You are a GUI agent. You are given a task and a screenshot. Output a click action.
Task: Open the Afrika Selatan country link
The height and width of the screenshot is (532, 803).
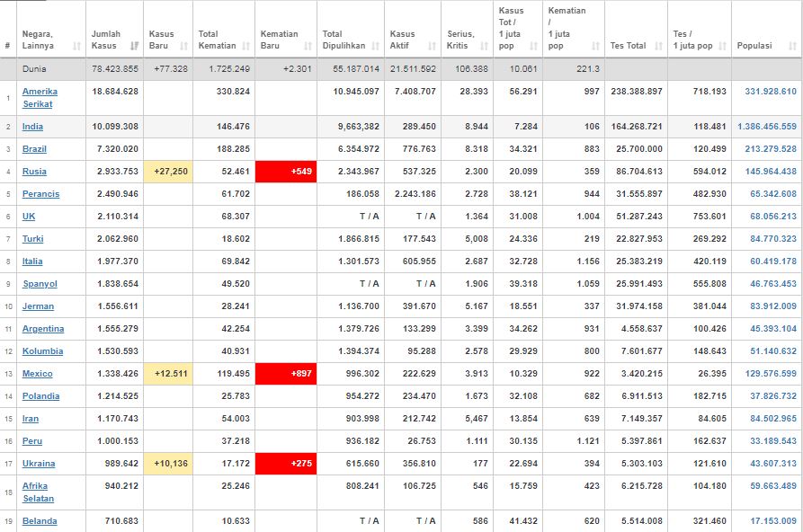38,492
